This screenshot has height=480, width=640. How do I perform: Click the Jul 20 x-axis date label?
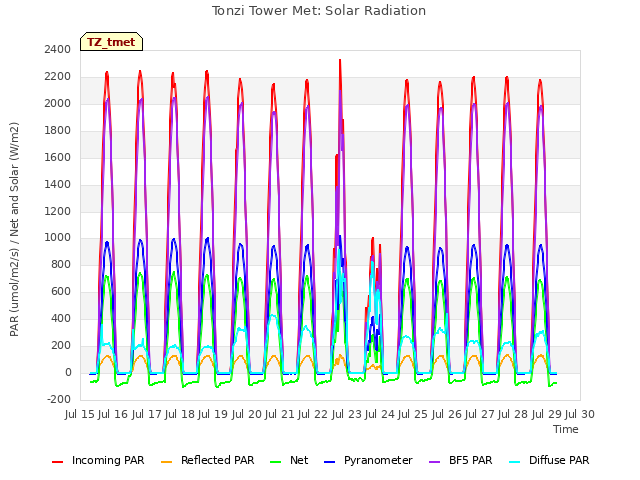(x=246, y=414)
